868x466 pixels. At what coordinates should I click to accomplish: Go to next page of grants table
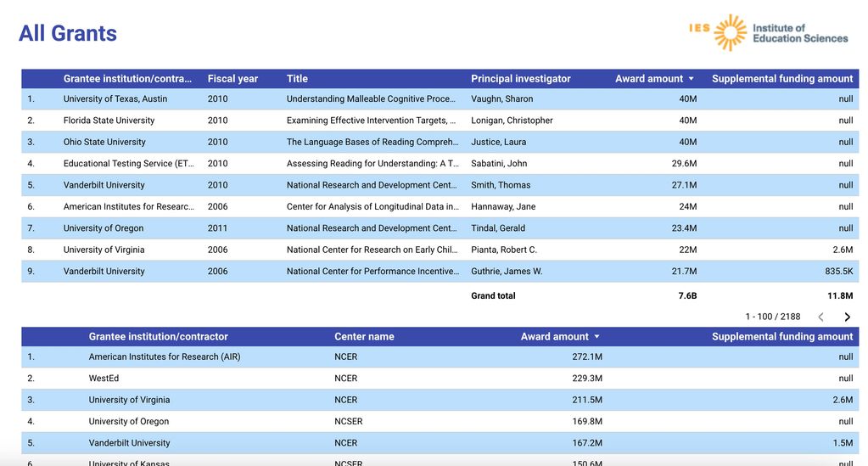847,317
